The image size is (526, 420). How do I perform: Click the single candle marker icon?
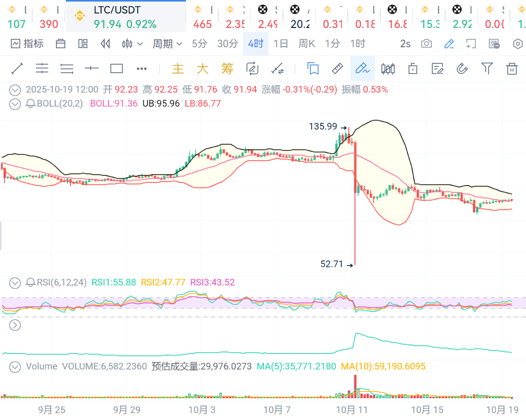413,68
